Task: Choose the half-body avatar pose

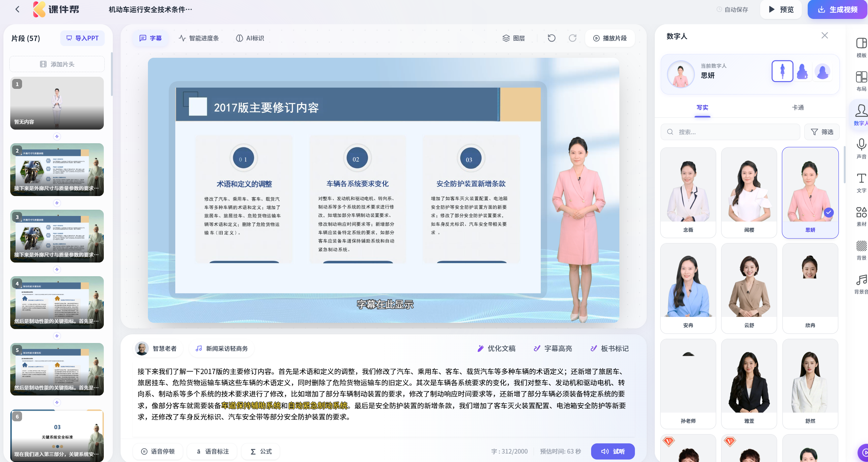Action: click(802, 71)
